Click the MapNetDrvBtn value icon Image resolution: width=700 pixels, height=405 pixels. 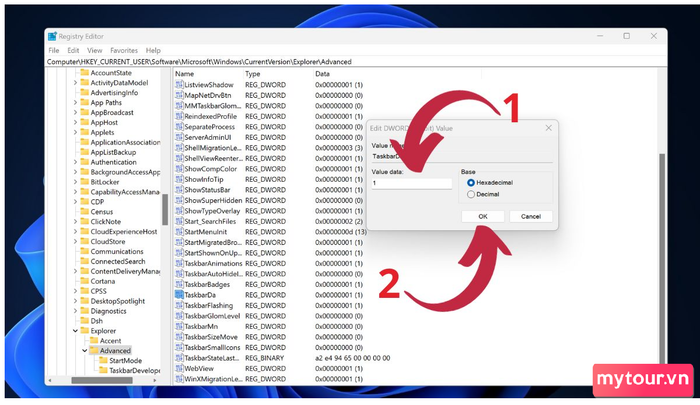click(x=179, y=95)
